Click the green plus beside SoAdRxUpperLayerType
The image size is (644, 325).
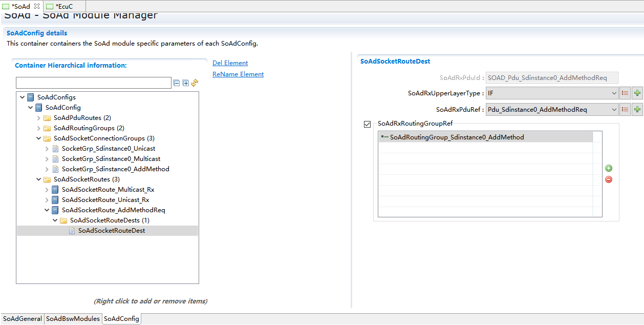[637, 93]
